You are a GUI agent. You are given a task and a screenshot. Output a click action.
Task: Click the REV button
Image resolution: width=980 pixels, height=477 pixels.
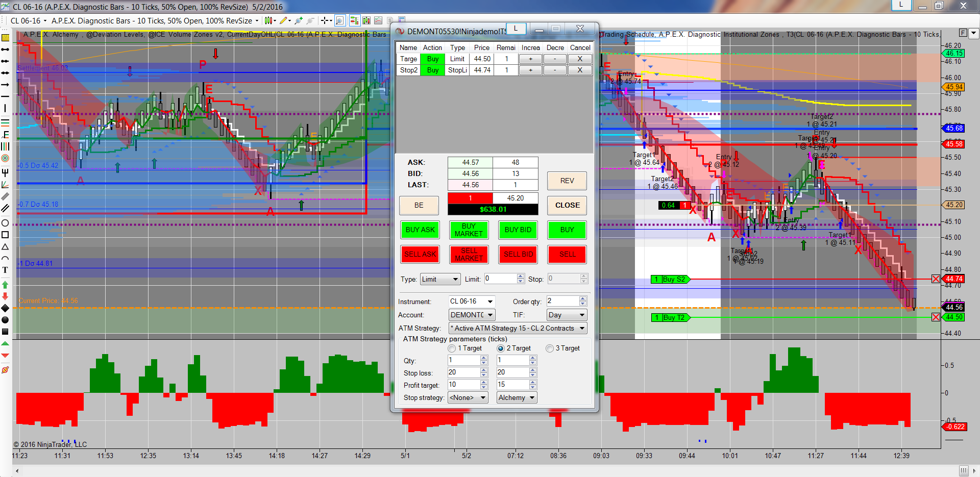coord(567,181)
